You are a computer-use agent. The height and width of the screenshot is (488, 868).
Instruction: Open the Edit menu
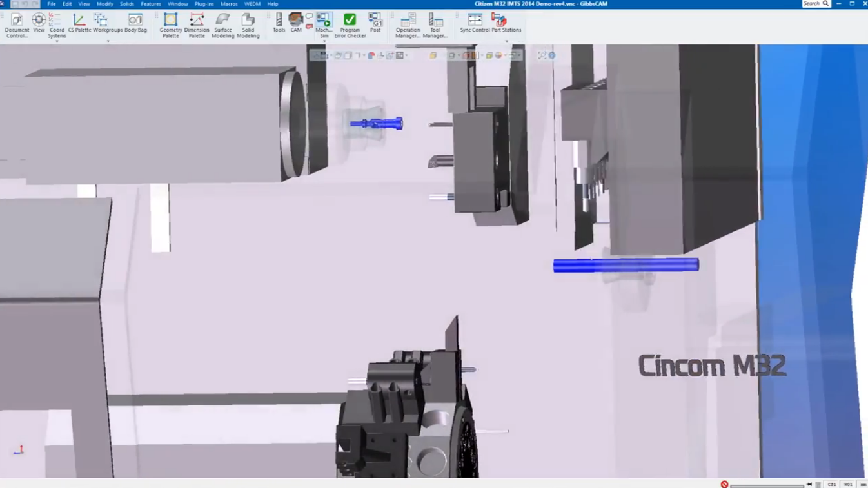(67, 4)
